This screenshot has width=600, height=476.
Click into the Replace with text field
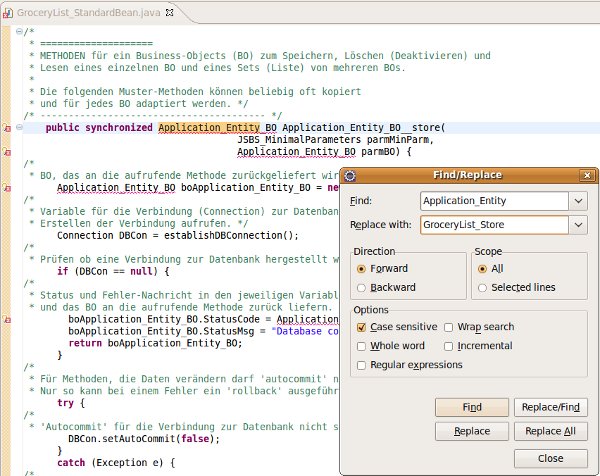(490, 226)
